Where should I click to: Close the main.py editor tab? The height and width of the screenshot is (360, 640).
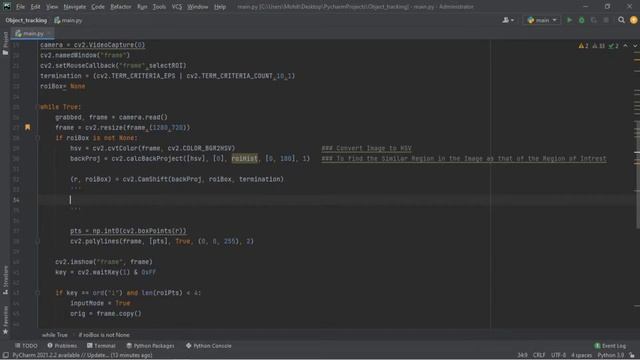pyautogui.click(x=49, y=33)
